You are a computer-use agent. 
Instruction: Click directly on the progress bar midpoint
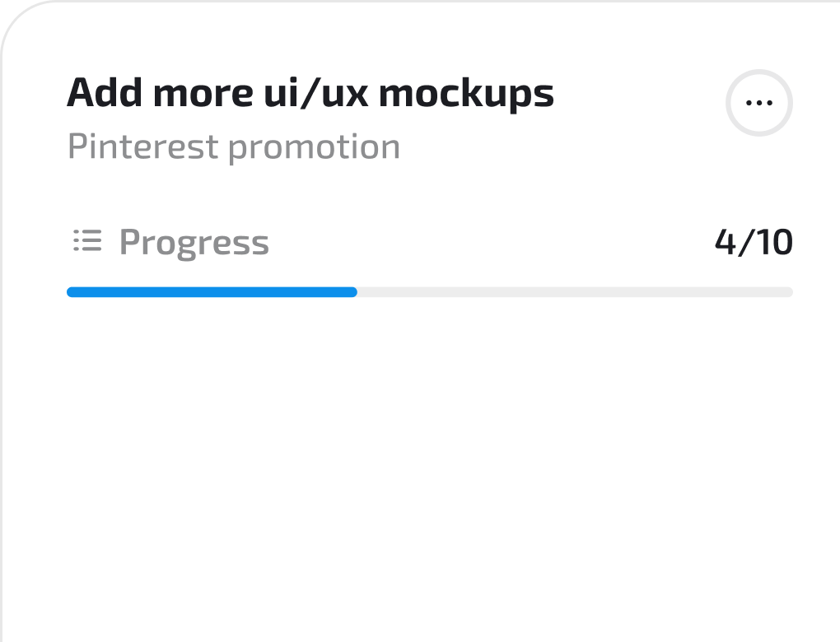[x=428, y=291]
